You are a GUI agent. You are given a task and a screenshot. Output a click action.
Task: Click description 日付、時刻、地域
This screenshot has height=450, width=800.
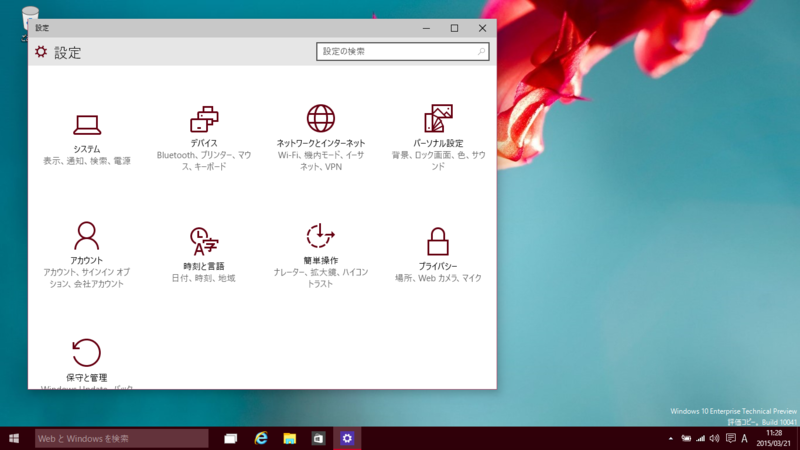pyautogui.click(x=204, y=278)
